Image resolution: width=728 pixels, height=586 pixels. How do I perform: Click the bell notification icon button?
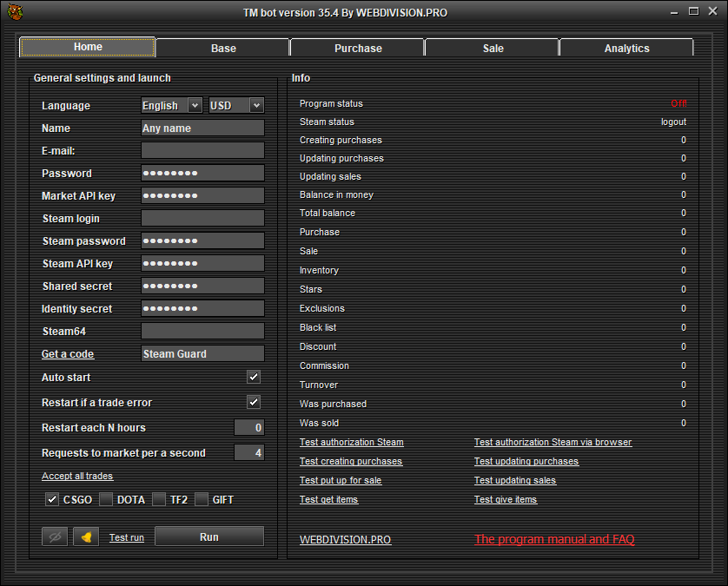pos(86,537)
